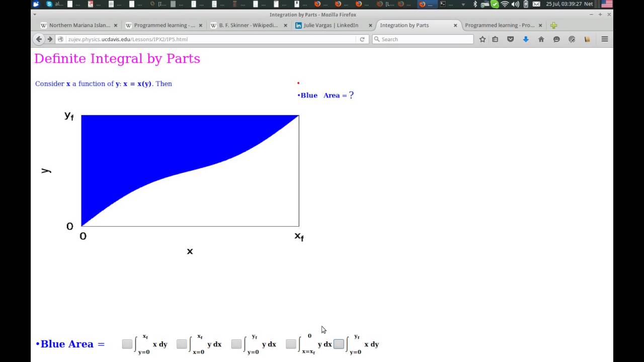This screenshot has height=362, width=644.
Task: Click the 'Blue Area = ?' text
Action: [x=326, y=95]
